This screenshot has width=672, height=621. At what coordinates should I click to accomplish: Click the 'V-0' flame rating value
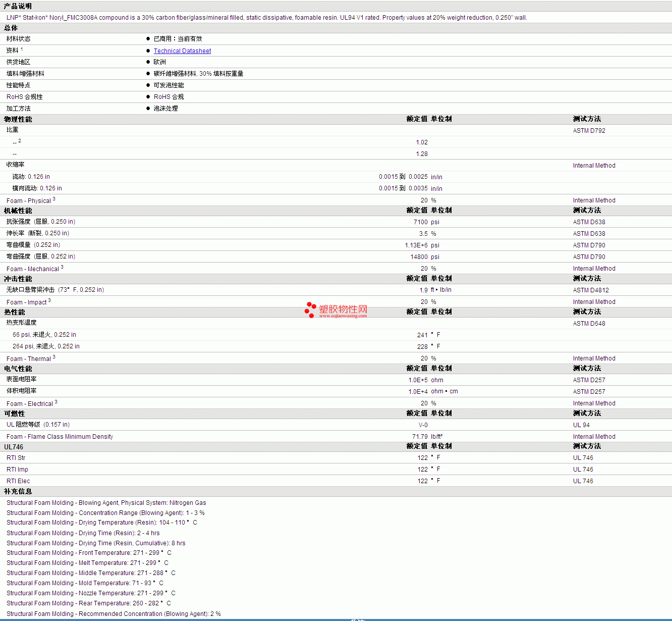tap(423, 425)
